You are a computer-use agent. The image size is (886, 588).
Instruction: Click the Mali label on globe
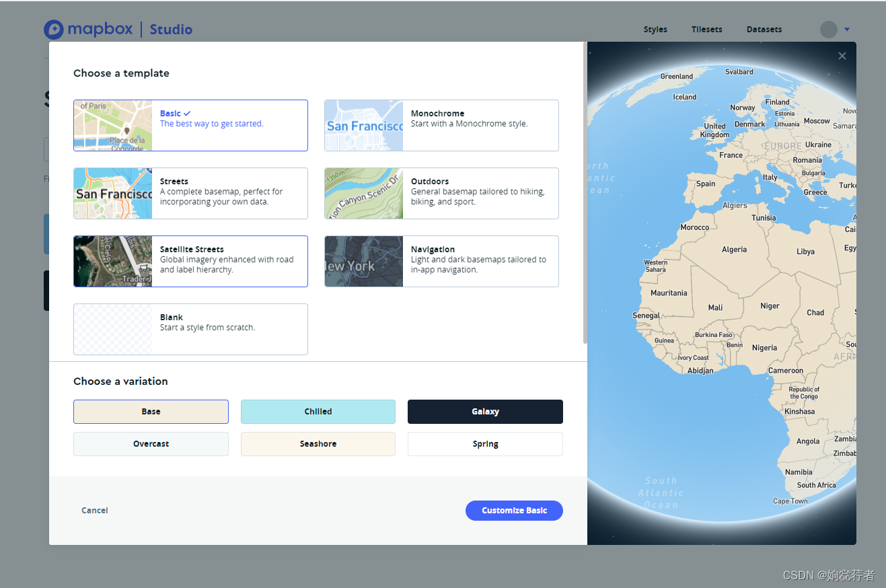tap(715, 307)
